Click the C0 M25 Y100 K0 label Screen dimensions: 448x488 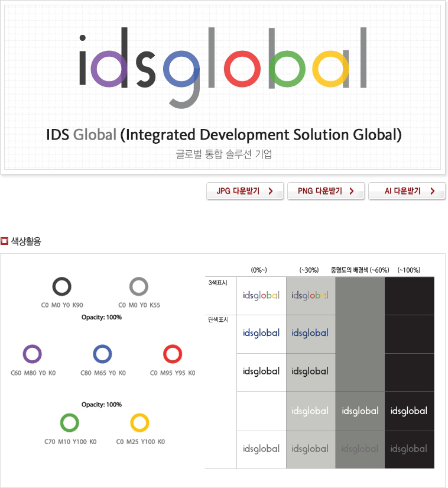(141, 442)
